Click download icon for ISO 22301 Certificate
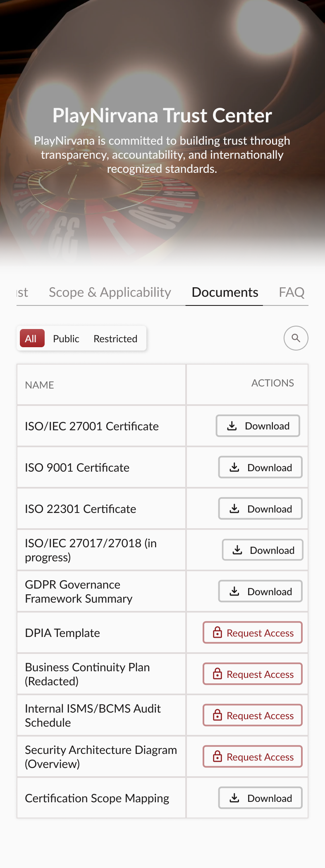Image resolution: width=325 pixels, height=868 pixels. [x=234, y=508]
